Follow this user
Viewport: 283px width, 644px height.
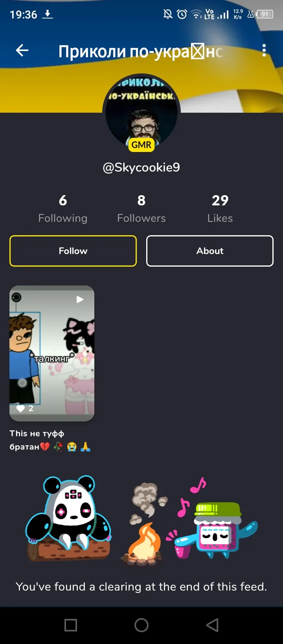click(x=73, y=251)
